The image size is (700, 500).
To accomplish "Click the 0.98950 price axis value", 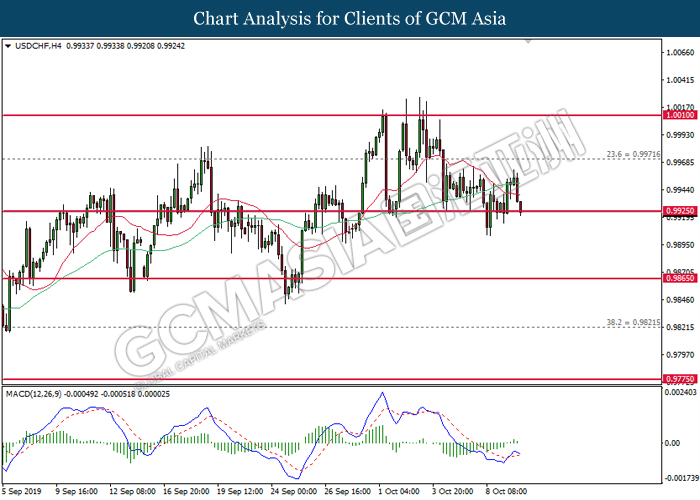I will 680,245.
